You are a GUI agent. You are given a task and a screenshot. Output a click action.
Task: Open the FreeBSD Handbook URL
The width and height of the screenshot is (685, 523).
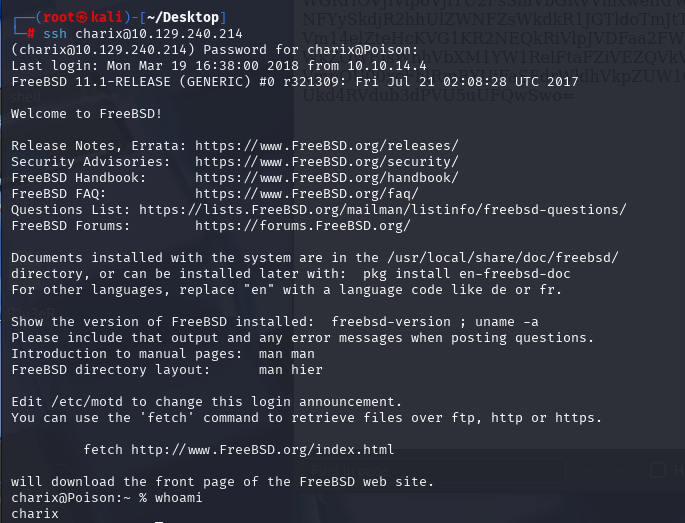click(327, 178)
